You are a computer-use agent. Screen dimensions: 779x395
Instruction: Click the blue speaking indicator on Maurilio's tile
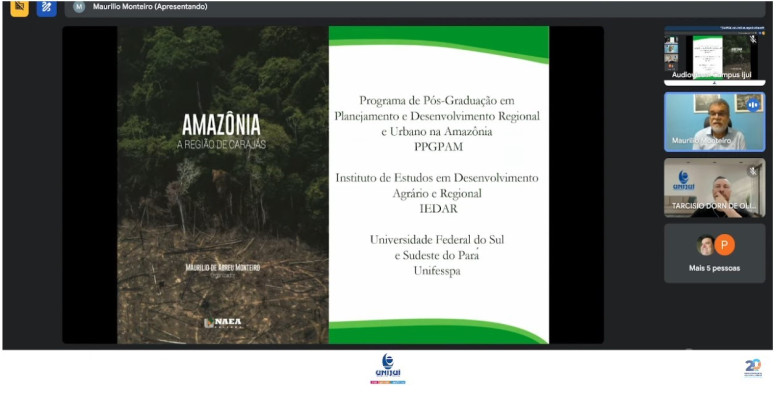[754, 105]
